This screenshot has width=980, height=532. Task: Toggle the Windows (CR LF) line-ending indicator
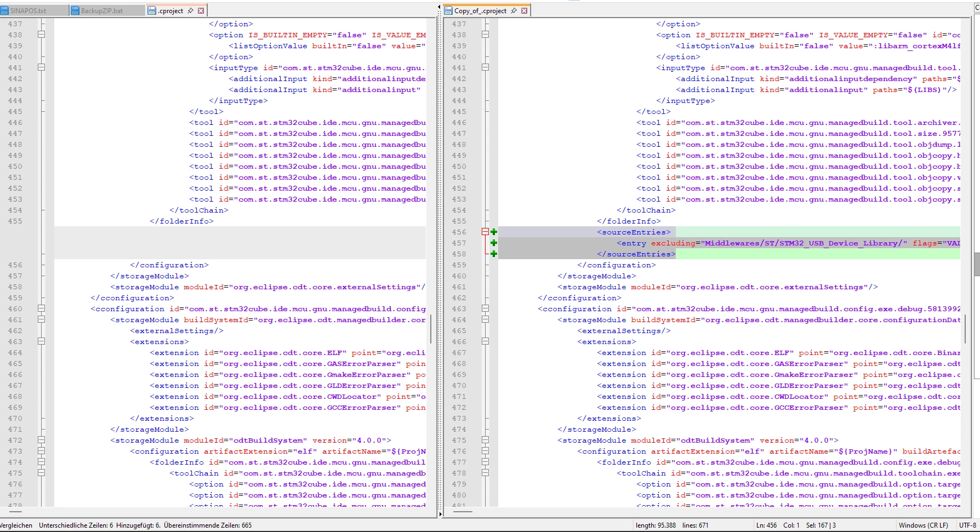(923, 525)
